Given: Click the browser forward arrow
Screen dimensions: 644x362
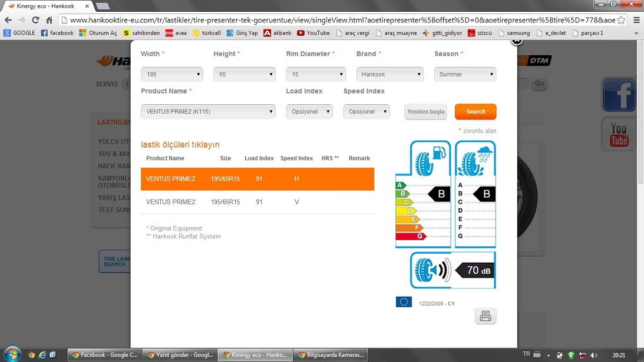Looking at the screenshot, I should (22, 20).
